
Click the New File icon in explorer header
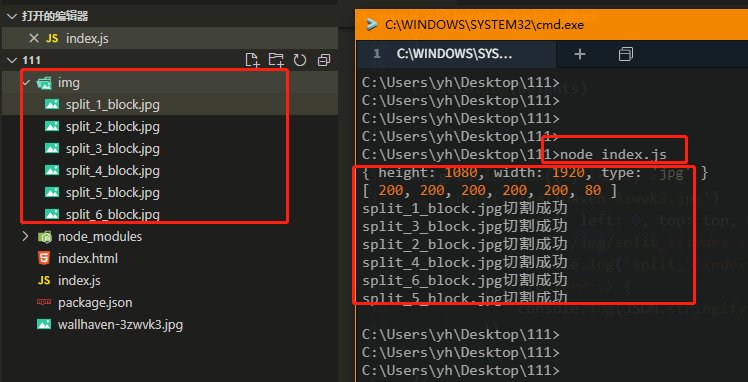click(252, 60)
